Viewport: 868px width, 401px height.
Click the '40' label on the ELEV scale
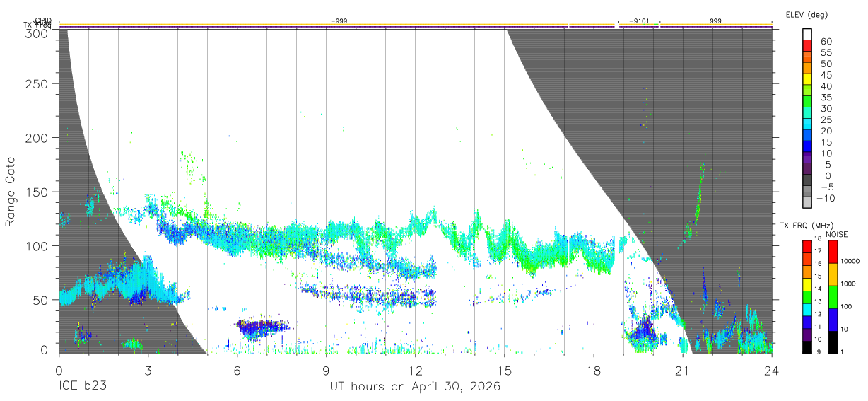pos(826,86)
